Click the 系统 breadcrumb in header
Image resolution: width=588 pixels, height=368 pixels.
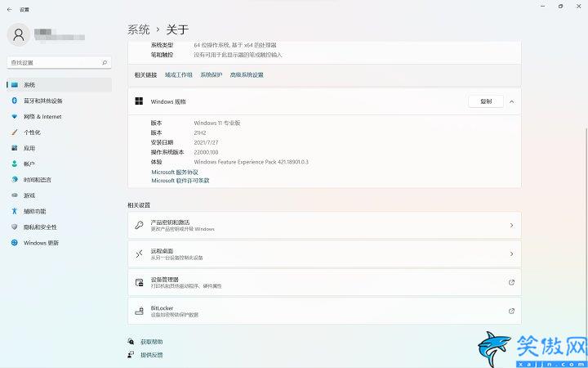[x=139, y=29]
